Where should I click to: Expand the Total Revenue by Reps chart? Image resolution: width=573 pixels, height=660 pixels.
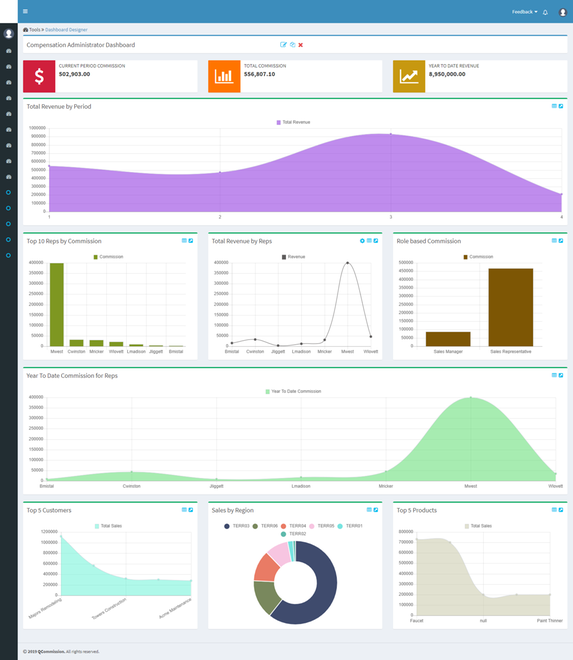tap(376, 241)
